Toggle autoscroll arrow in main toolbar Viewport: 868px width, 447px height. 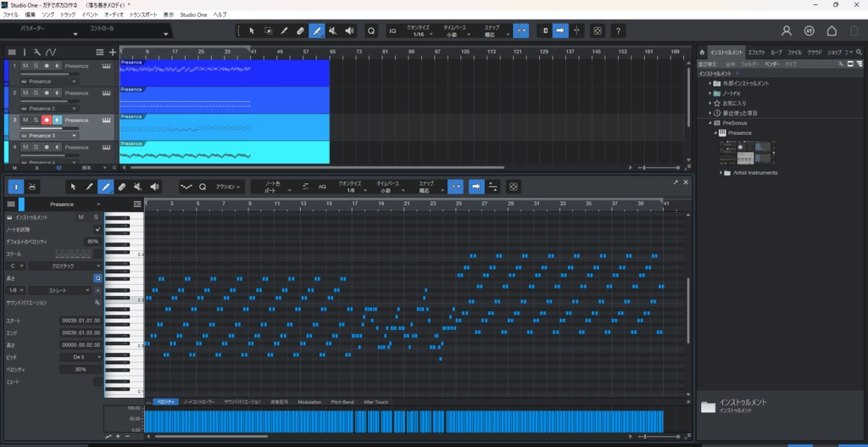[x=560, y=31]
